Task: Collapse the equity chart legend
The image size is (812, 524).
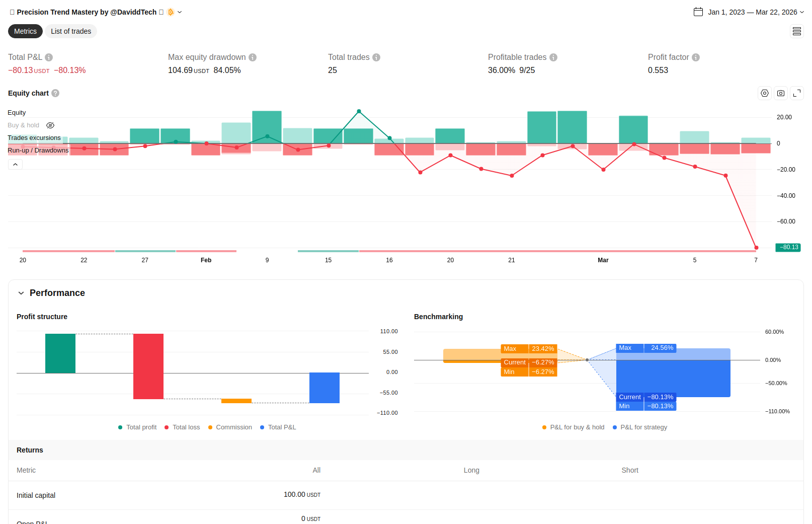Action: click(x=15, y=165)
